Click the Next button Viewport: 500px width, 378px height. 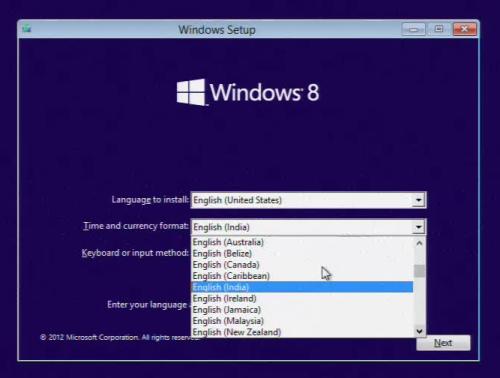443,343
